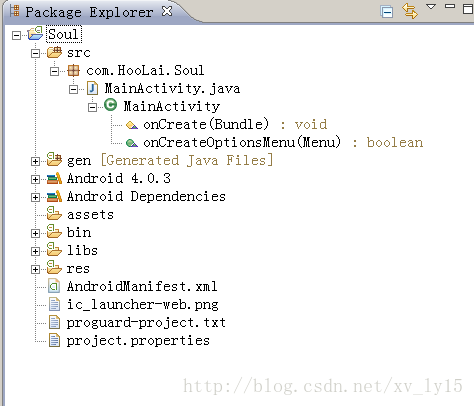Click the AndroidManifest.xml file icon
Screen dimensions: 474x406
[x=54, y=286]
